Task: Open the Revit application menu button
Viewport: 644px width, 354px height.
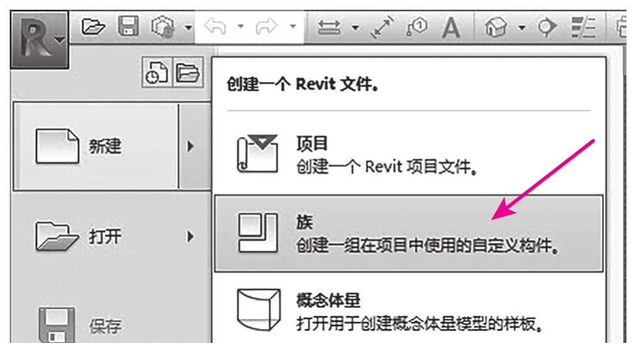Action: [40, 40]
